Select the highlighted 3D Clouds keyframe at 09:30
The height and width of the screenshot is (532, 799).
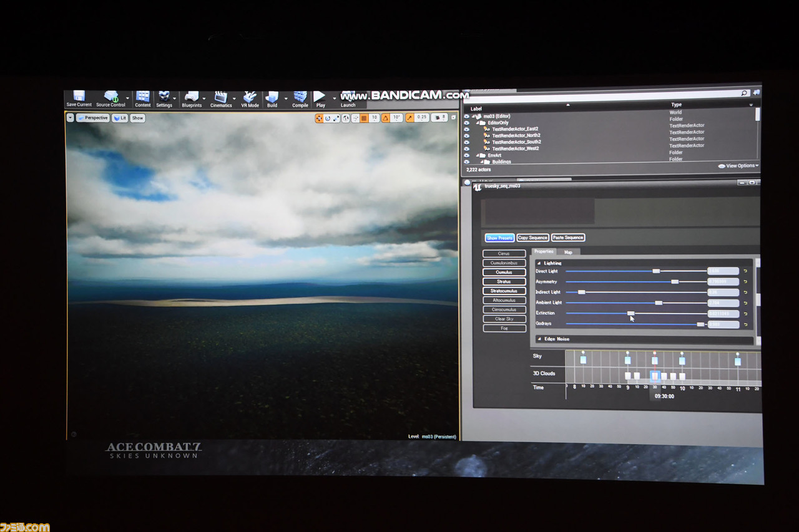[x=655, y=375]
